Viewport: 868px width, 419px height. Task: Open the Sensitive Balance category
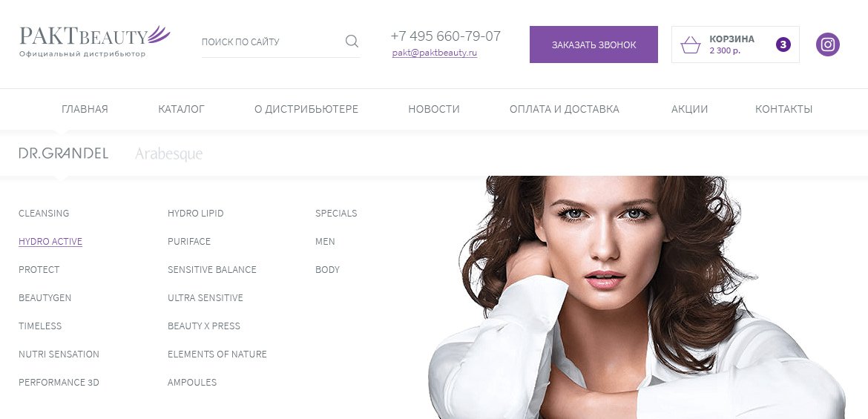[x=212, y=269]
